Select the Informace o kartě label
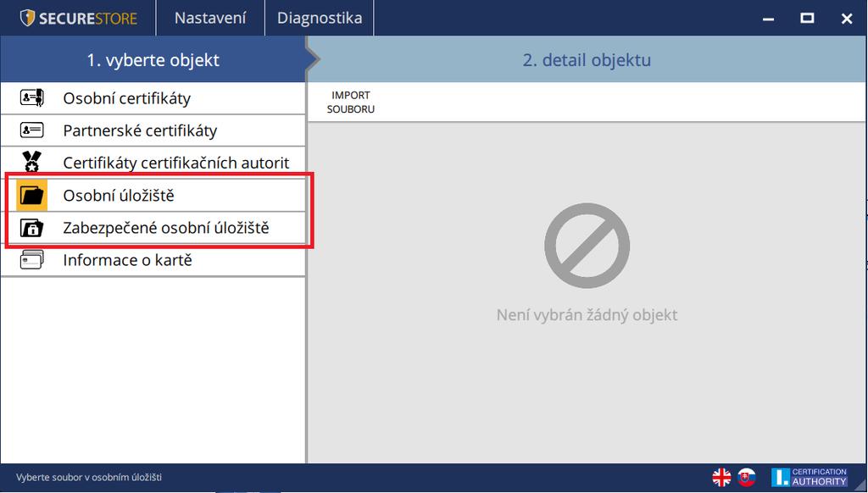The width and height of the screenshot is (868, 493). [127, 260]
